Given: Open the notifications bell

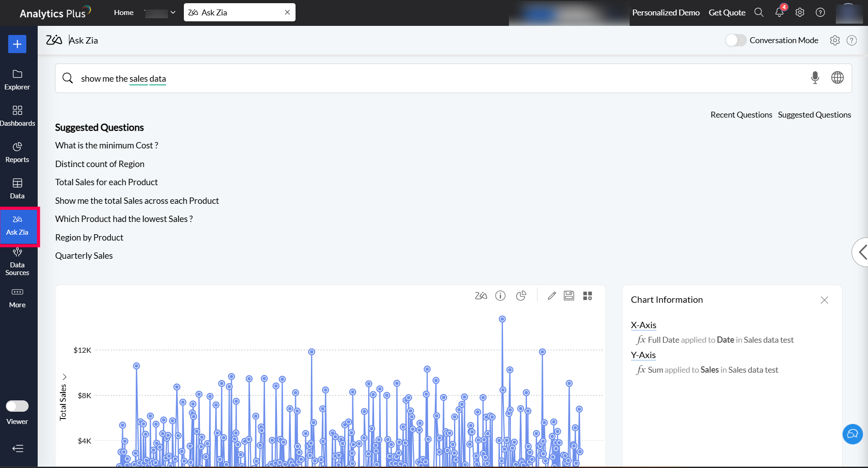Looking at the screenshot, I should coord(779,13).
